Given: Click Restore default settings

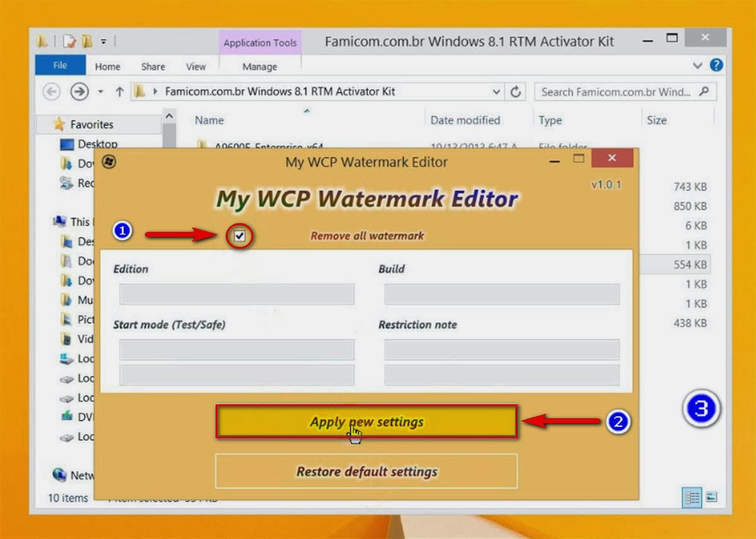Looking at the screenshot, I should click(x=367, y=471).
